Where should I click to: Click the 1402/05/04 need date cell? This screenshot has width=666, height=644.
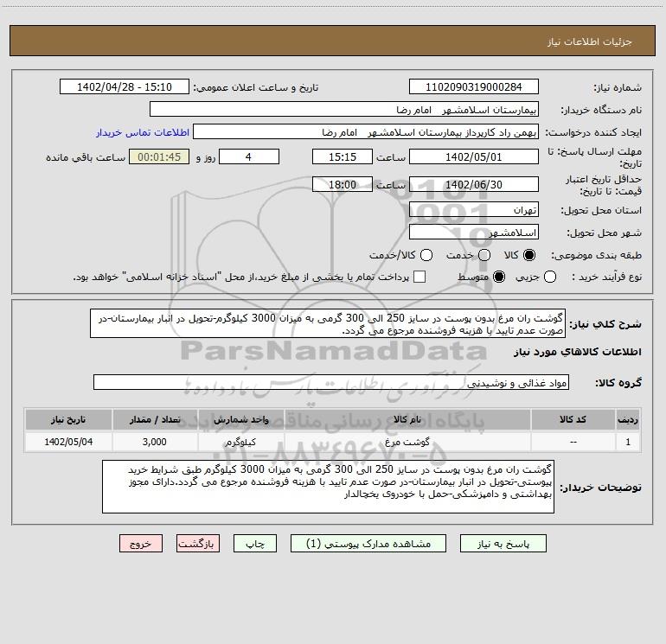(x=68, y=442)
